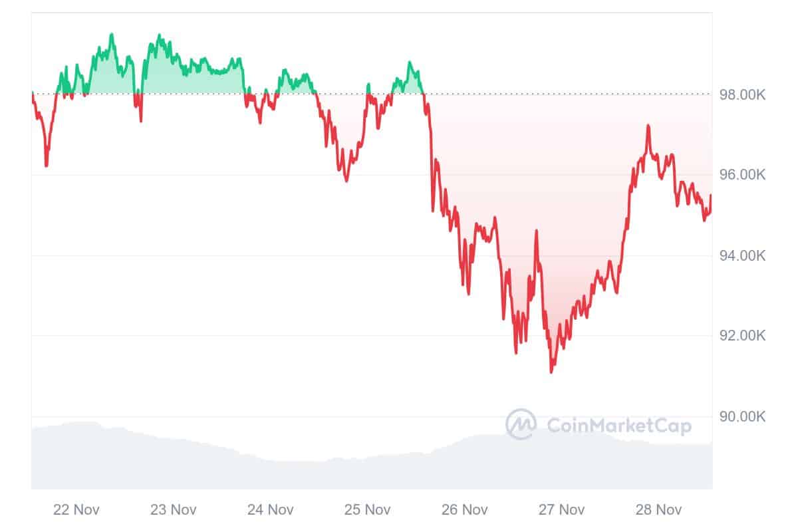Viewport: 798px width, 532px height.
Task: Select the 27 Nov axis label
Action: tap(562, 510)
